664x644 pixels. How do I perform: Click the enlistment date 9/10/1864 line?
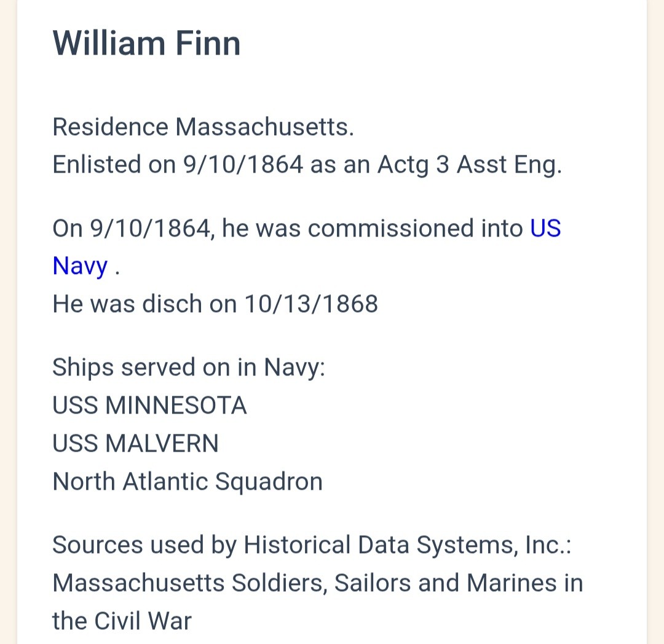(x=242, y=165)
